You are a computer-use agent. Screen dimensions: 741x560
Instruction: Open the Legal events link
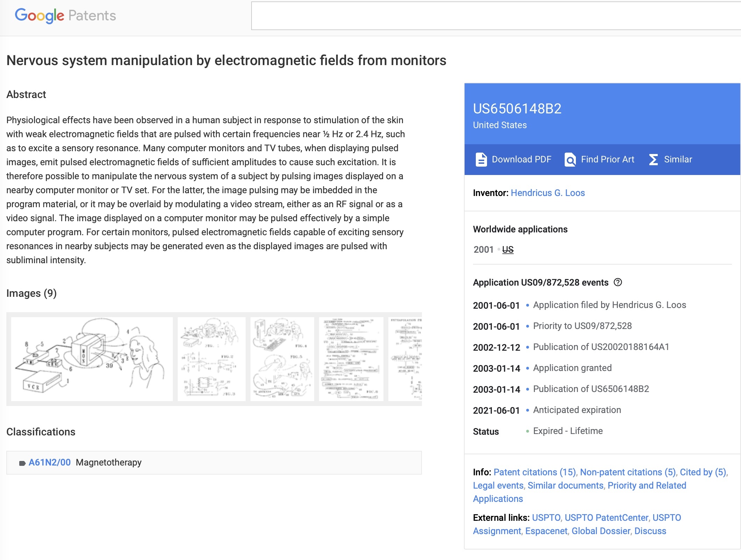(498, 485)
